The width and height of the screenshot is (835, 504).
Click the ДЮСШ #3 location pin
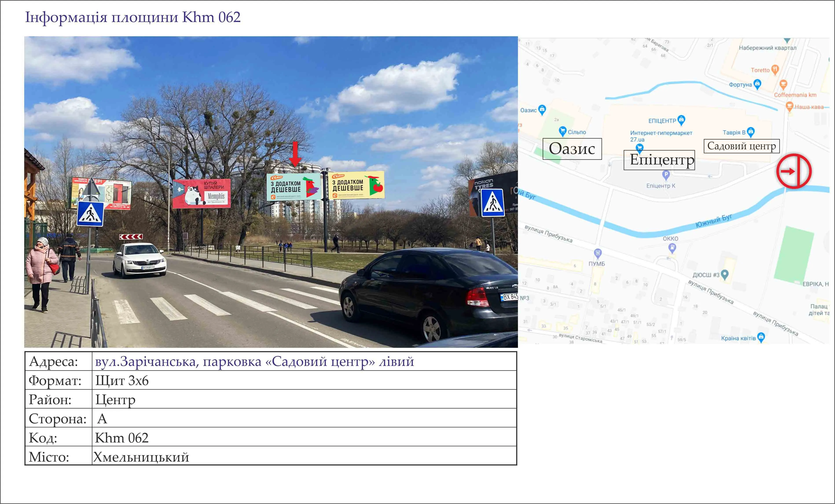[725, 274]
